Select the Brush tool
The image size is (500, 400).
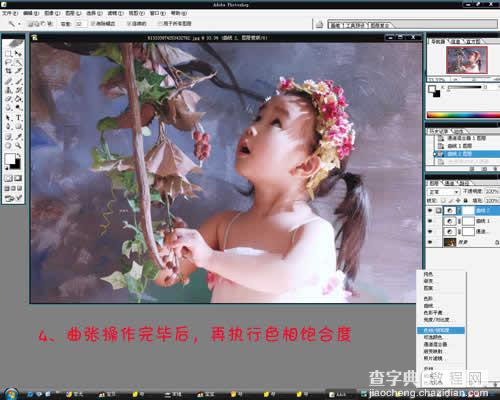coord(18,81)
